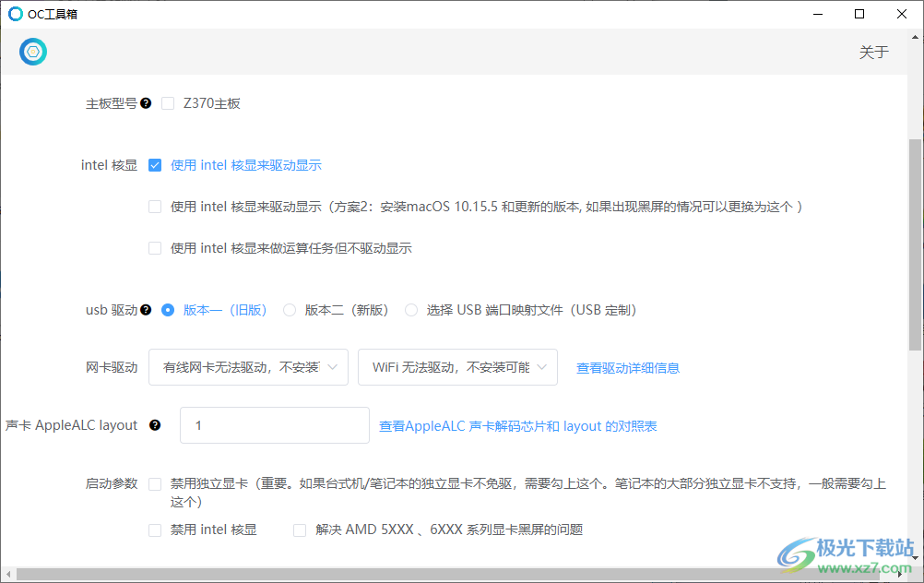This screenshot has height=583, width=924.
Task: Open 查看驱动详细信息 link
Action: tap(628, 368)
